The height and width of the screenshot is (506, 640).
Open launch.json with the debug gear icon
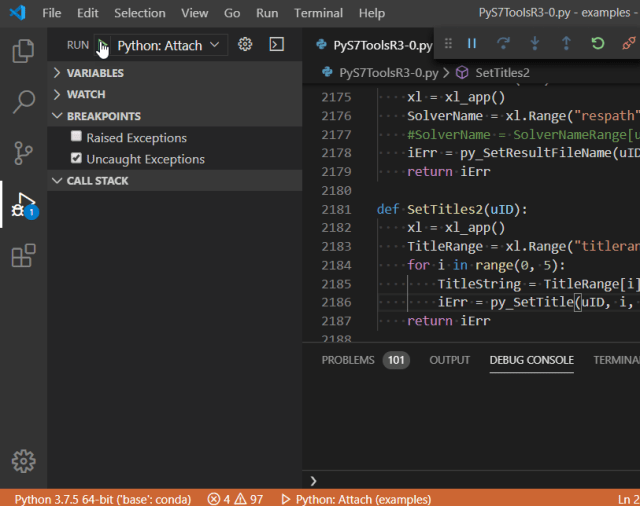coord(245,45)
